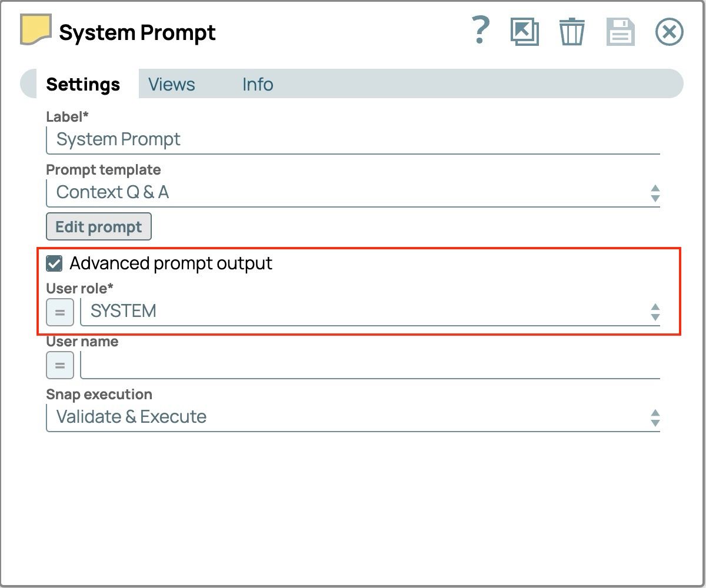Click the empty User name field

click(x=369, y=365)
